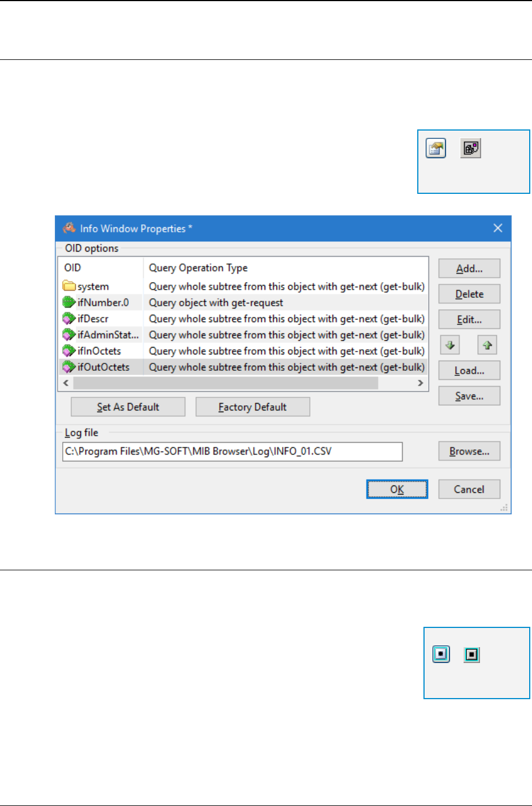
Task: Click 'Query object with get-request' cell
Action: pos(216,302)
